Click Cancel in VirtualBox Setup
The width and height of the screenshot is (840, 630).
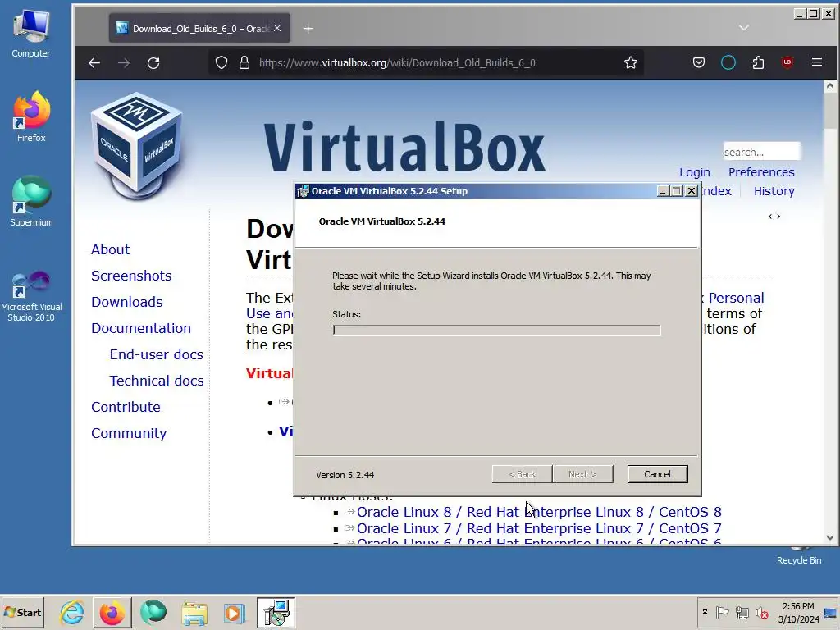point(657,474)
